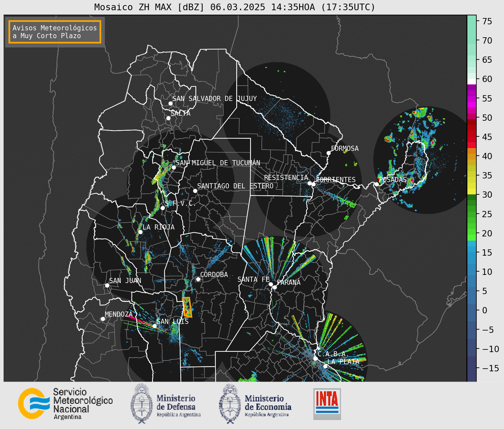Click the Posadas city marker dot
This screenshot has width=504, height=429.
[377, 184]
